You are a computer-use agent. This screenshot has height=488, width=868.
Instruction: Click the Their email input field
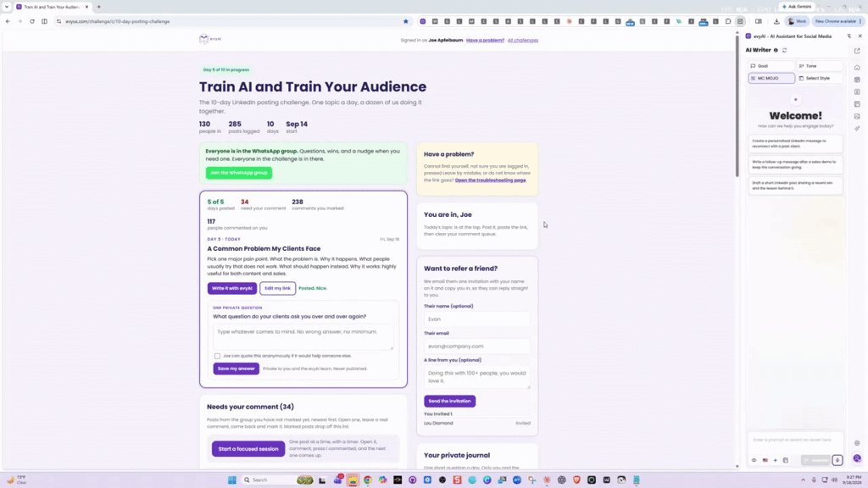point(476,347)
